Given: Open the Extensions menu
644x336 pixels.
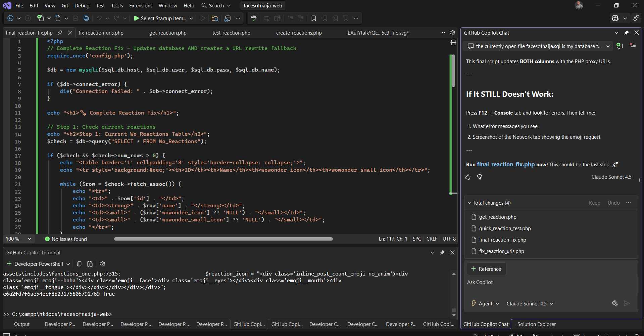Looking at the screenshot, I should [x=141, y=5].
